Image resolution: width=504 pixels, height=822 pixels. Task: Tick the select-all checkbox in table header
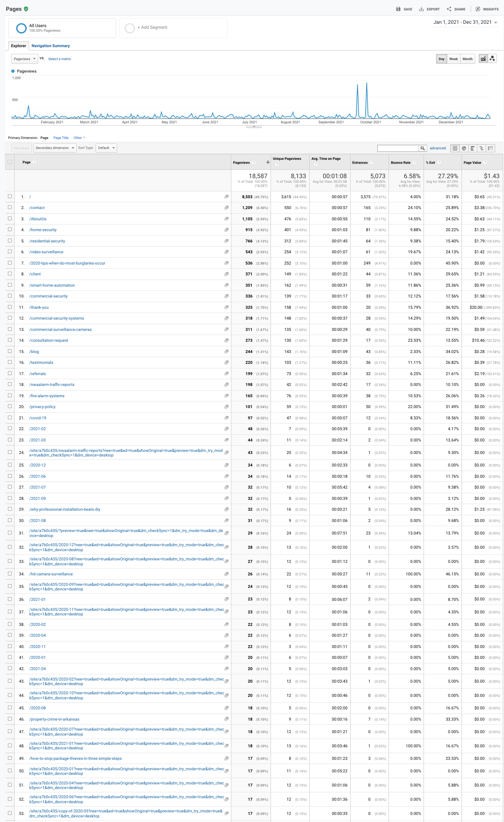pos(10,162)
